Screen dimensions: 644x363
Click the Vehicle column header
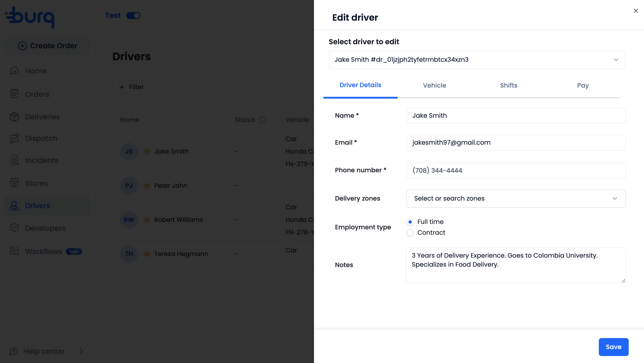click(297, 120)
